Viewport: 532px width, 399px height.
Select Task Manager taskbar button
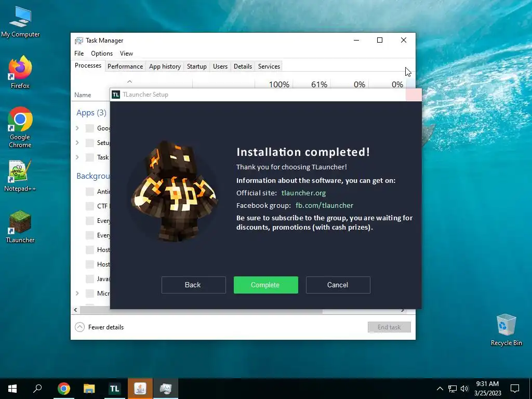[166, 389]
